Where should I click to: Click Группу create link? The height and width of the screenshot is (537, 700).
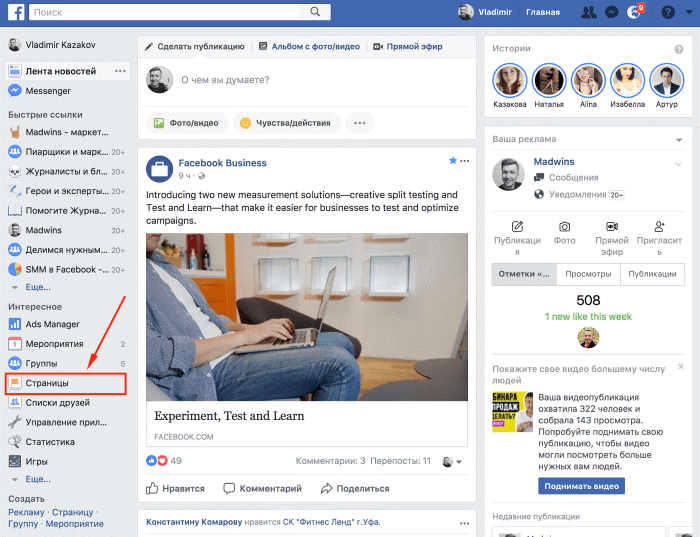23,524
